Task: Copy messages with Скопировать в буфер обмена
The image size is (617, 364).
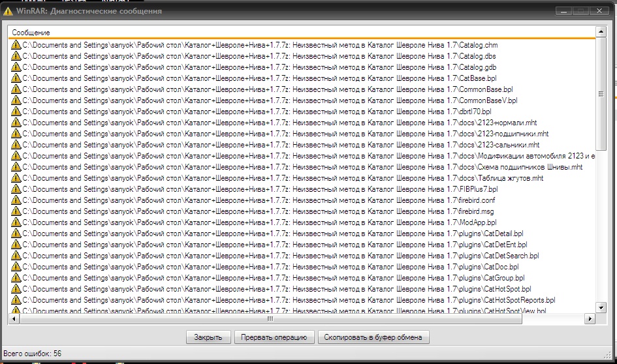Action: (373, 337)
